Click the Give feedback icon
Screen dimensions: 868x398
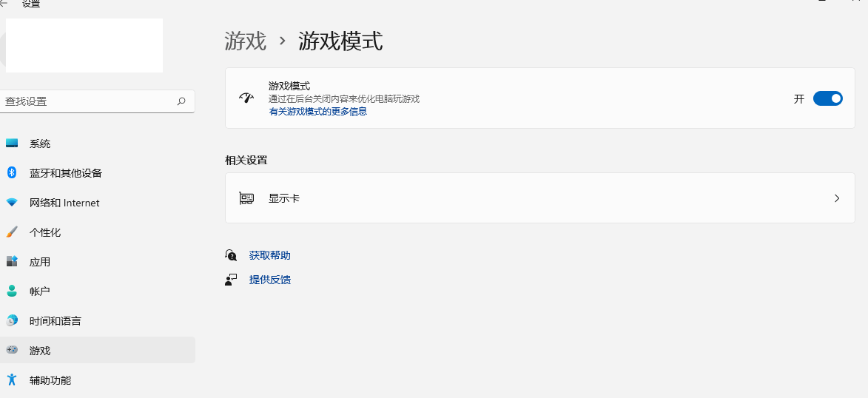tap(231, 280)
